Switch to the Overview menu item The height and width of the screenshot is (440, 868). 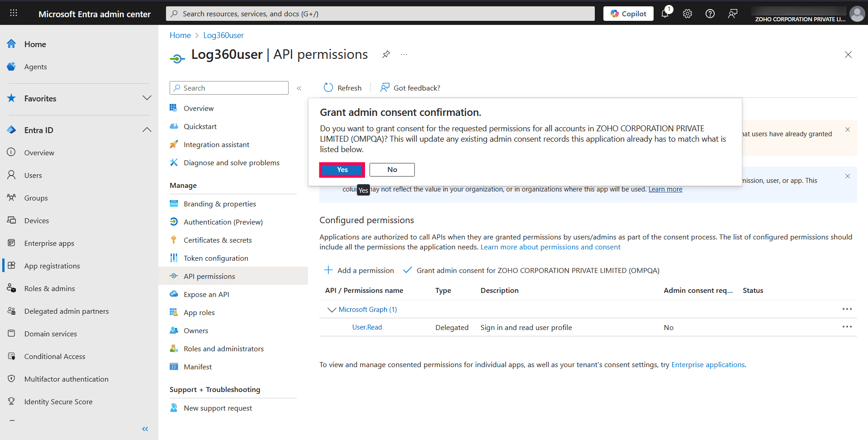tap(199, 108)
